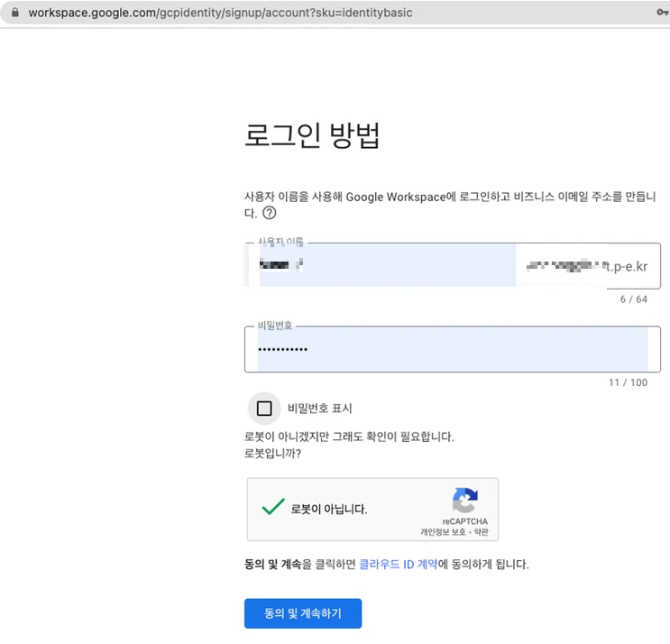Screen dimensions: 670x644
Task: Click the domain suffix ending in p-e.kr
Action: [x=587, y=266]
